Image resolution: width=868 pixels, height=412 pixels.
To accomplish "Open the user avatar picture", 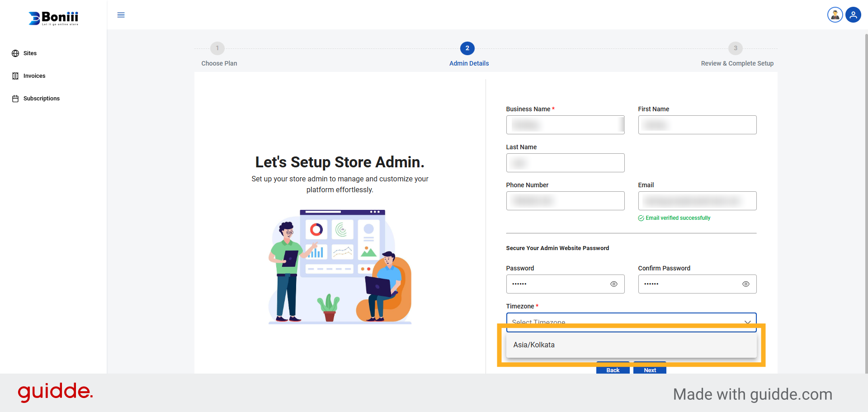I will (835, 15).
